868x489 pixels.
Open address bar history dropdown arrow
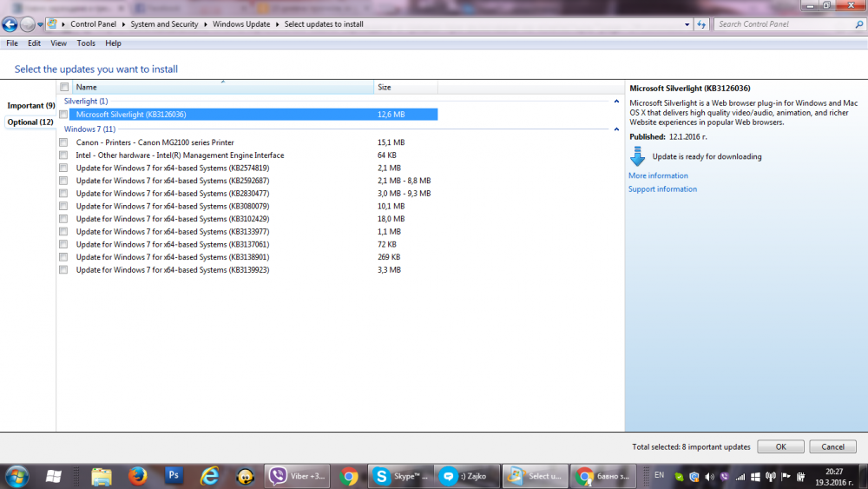click(x=687, y=24)
